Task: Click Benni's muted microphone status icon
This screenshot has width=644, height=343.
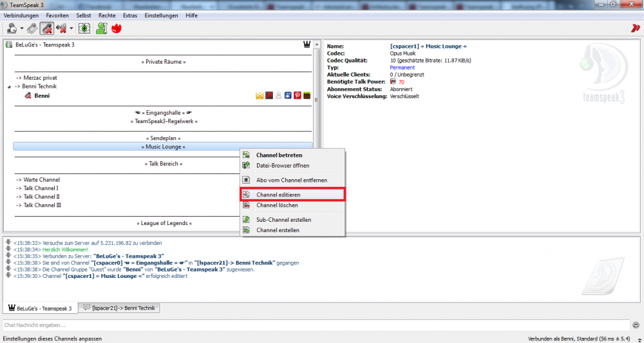Action: pos(28,96)
